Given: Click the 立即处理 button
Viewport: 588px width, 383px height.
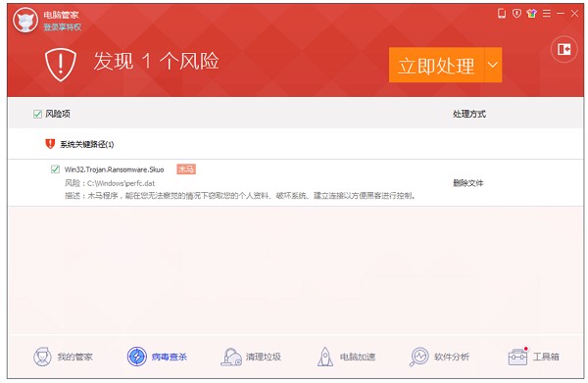Looking at the screenshot, I should [x=436, y=65].
